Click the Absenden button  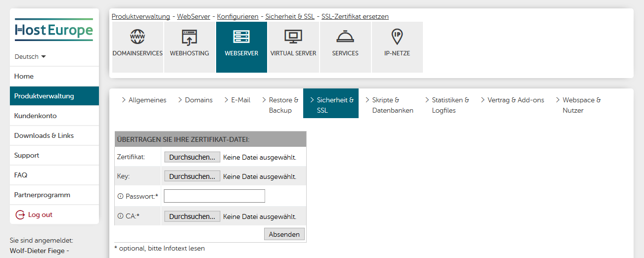(x=284, y=234)
